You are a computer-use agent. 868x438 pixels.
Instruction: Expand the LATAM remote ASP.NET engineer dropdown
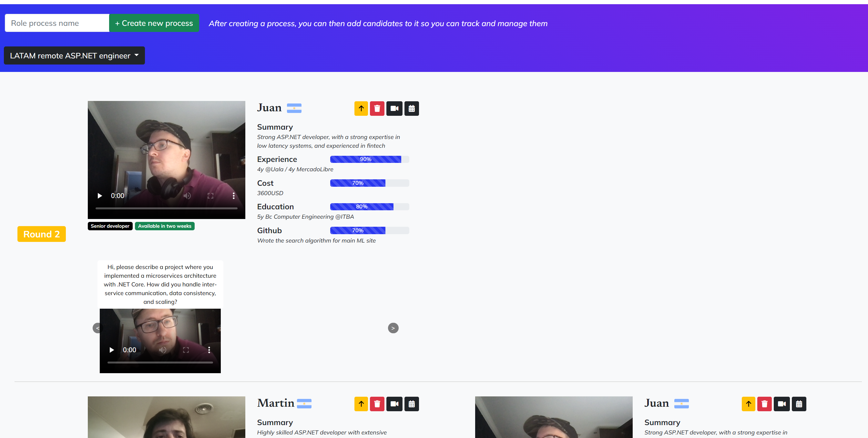click(x=74, y=55)
